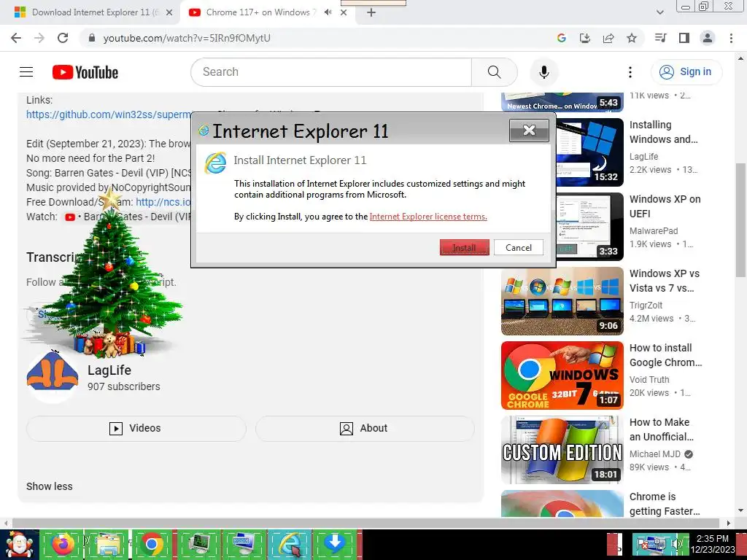Viewport: 747px width, 560px height.
Task: Mute the tab using the speaker icon
Action: [x=328, y=12]
